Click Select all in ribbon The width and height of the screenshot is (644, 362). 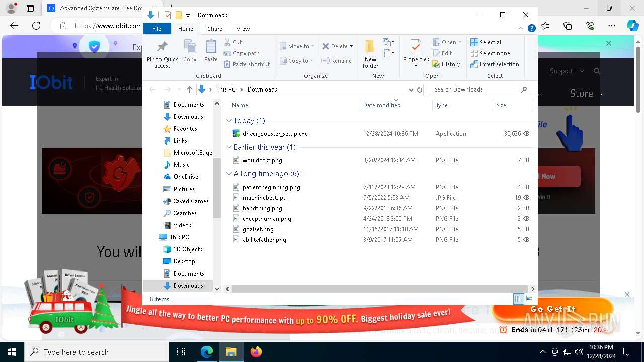coord(487,42)
